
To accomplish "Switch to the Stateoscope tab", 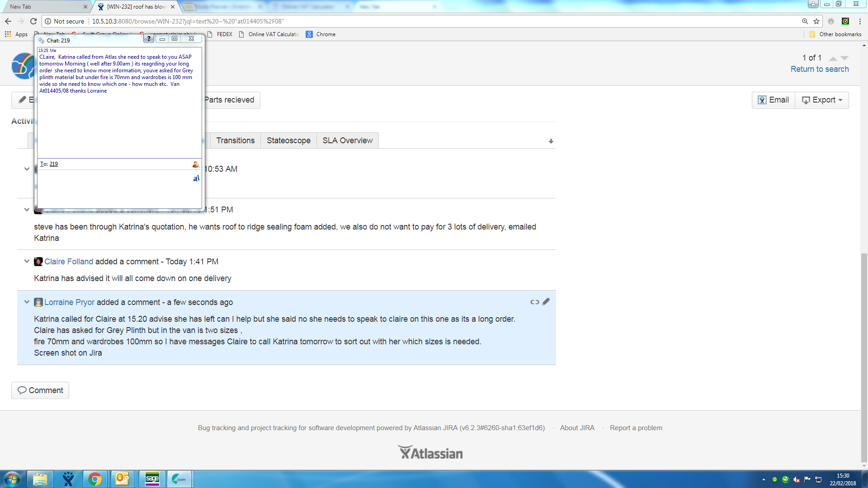I will coord(288,141).
